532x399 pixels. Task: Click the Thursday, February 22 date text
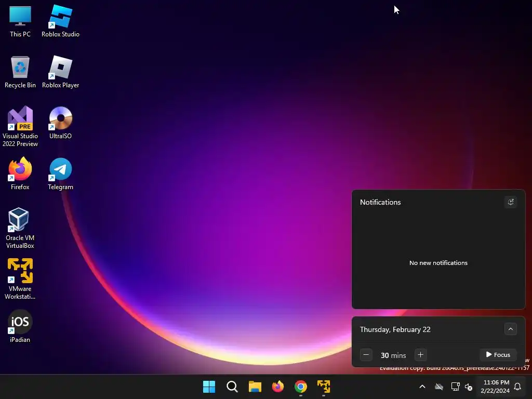pos(395,329)
